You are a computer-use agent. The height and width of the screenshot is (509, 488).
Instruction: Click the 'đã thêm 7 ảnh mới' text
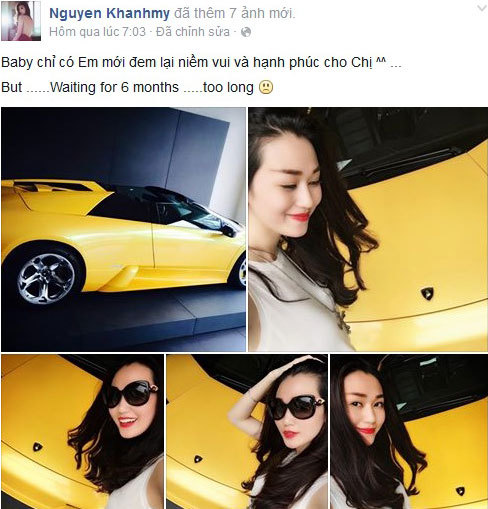pos(235,13)
